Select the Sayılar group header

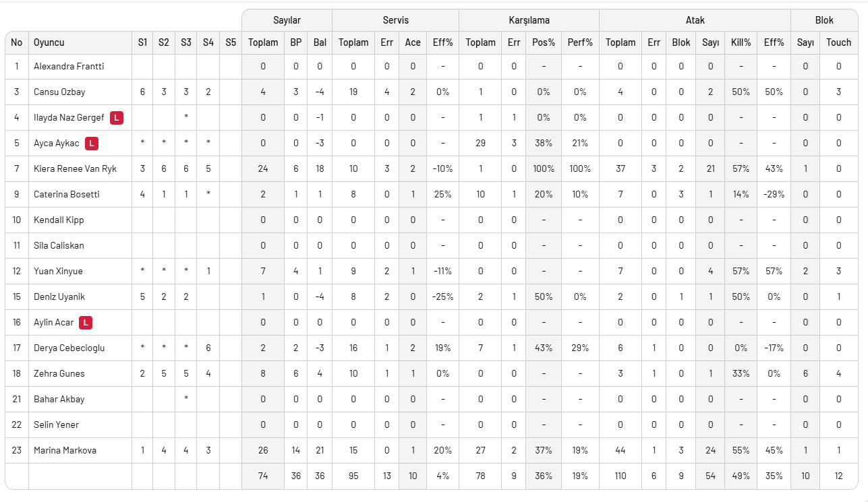coord(287,20)
